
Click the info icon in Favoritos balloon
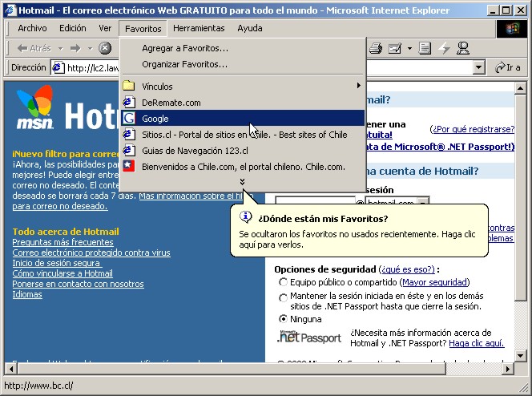(x=245, y=216)
